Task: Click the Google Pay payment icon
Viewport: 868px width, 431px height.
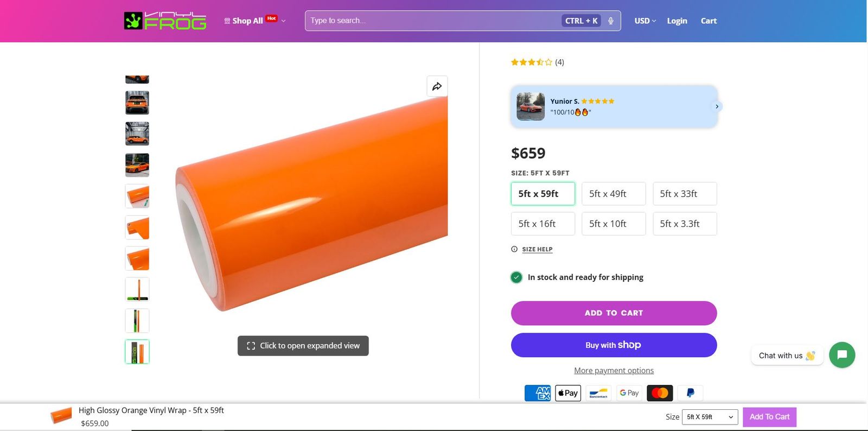Action: coord(629,393)
